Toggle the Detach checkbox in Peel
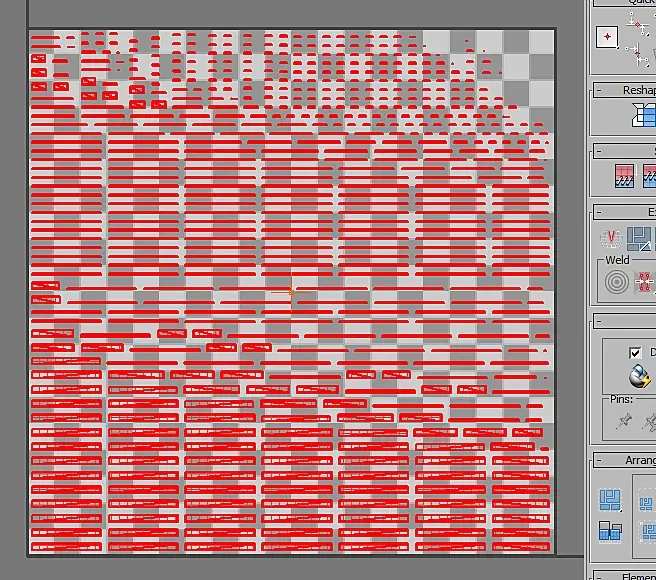 [x=635, y=353]
